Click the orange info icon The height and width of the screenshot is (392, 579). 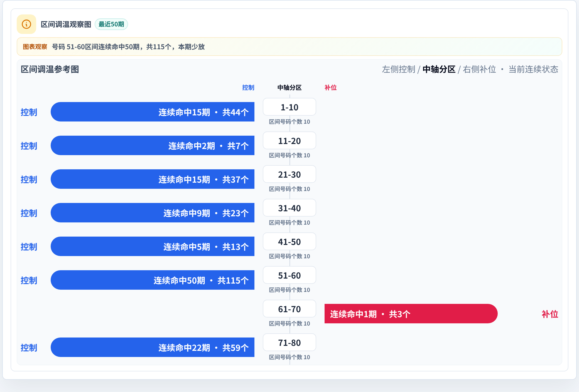coord(26,24)
